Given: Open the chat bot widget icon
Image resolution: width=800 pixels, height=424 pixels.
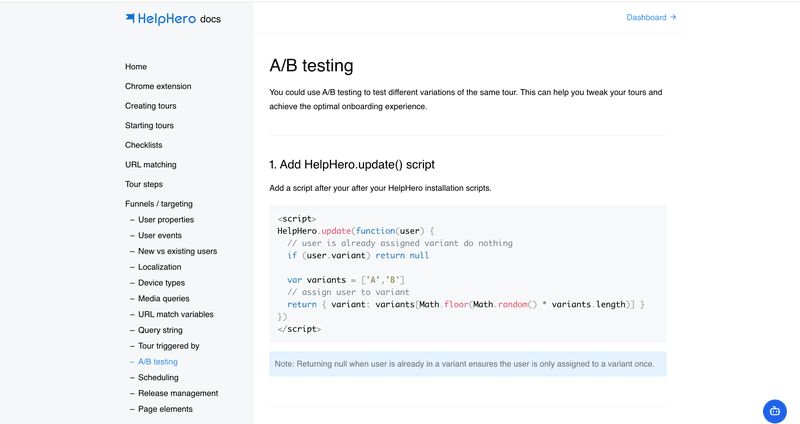Looking at the screenshot, I should pyautogui.click(x=774, y=411).
